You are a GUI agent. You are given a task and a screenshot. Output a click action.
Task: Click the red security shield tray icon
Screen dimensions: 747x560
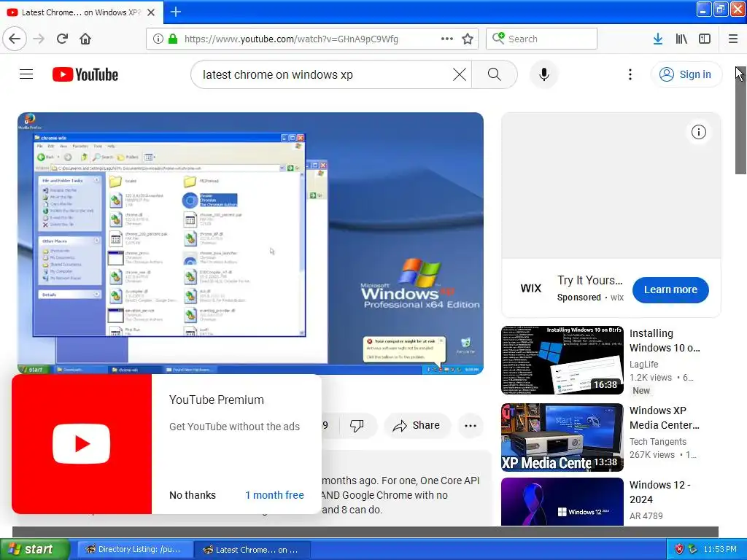pos(679,549)
